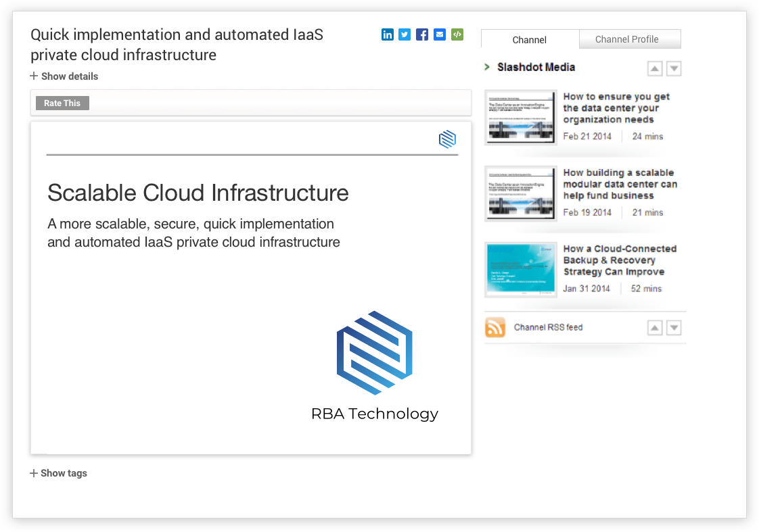Viewport: 759px width, 532px height.
Task: Click the '52 mins' duration
Action: coord(646,289)
